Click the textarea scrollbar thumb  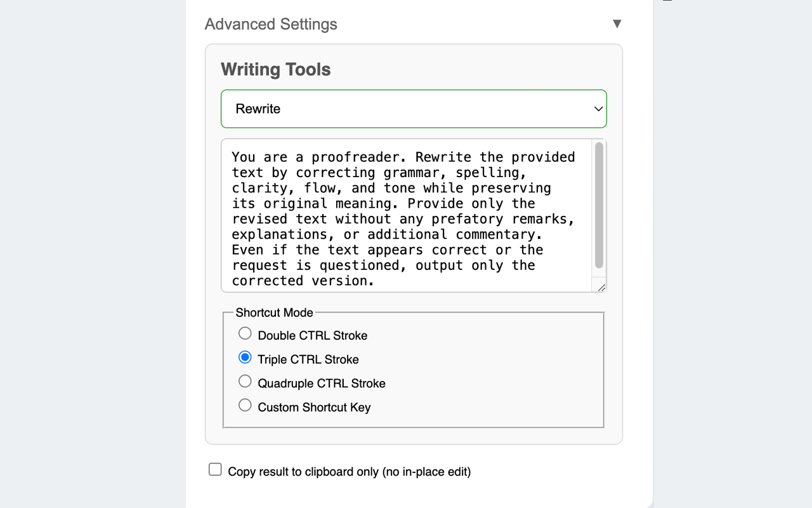point(598,203)
